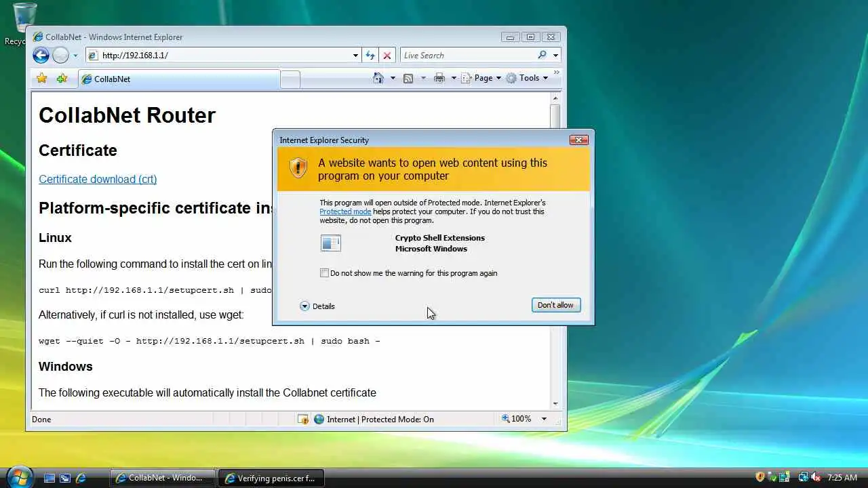Open a new blank tab
This screenshot has width=868, height=488.
pyautogui.click(x=290, y=80)
